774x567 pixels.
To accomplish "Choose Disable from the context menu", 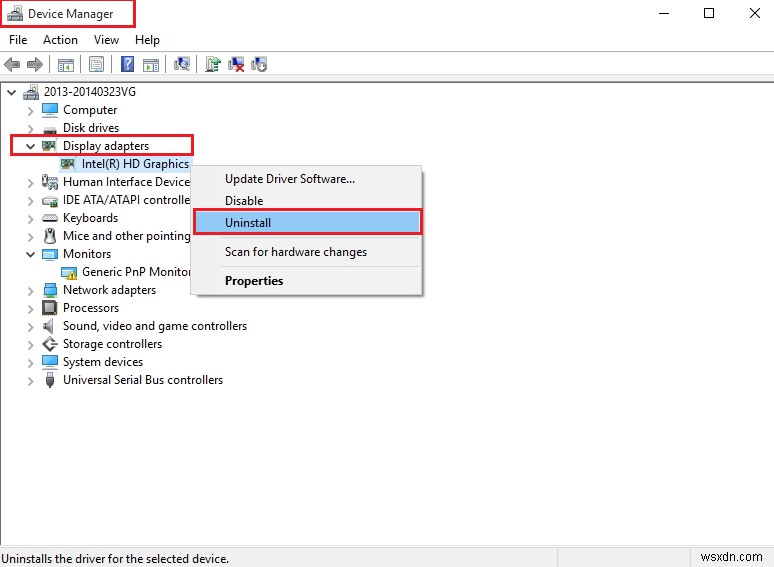I will click(307, 201).
